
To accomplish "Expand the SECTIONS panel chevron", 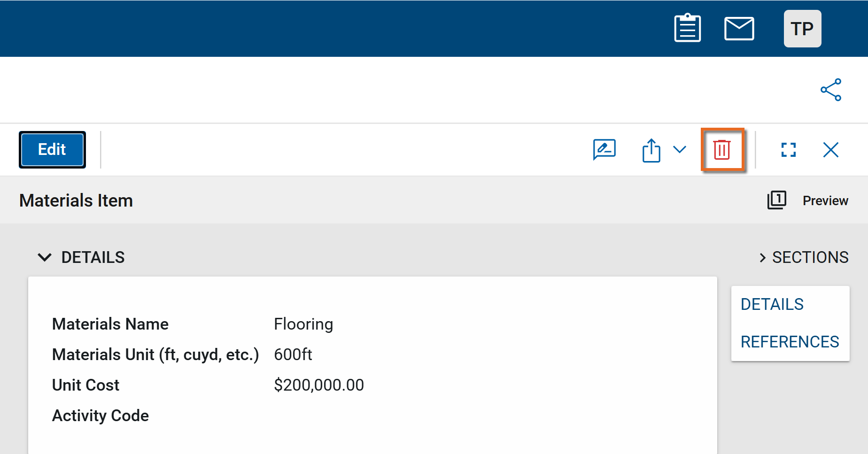I will (x=762, y=257).
